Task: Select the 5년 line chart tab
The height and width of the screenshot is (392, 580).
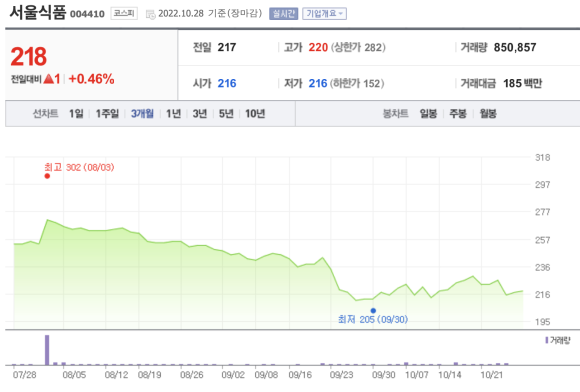Action: (226, 114)
